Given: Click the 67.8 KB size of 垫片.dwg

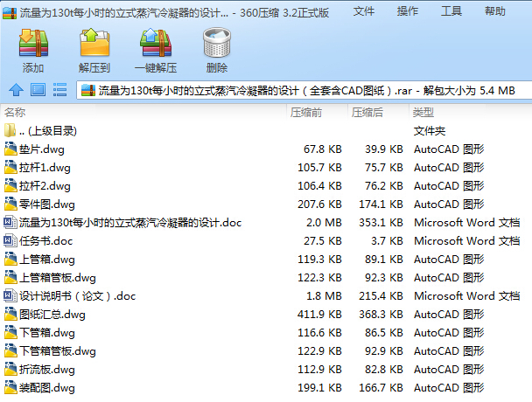Looking at the screenshot, I should coord(323,149).
